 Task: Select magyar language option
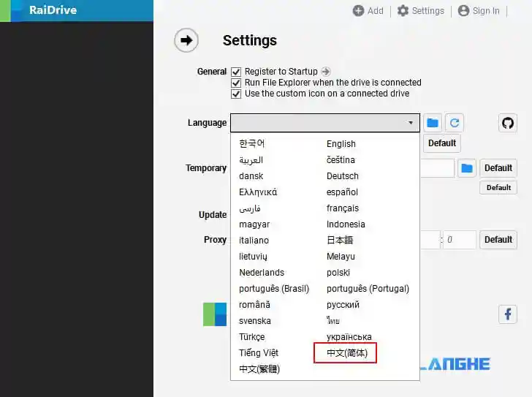tap(254, 224)
